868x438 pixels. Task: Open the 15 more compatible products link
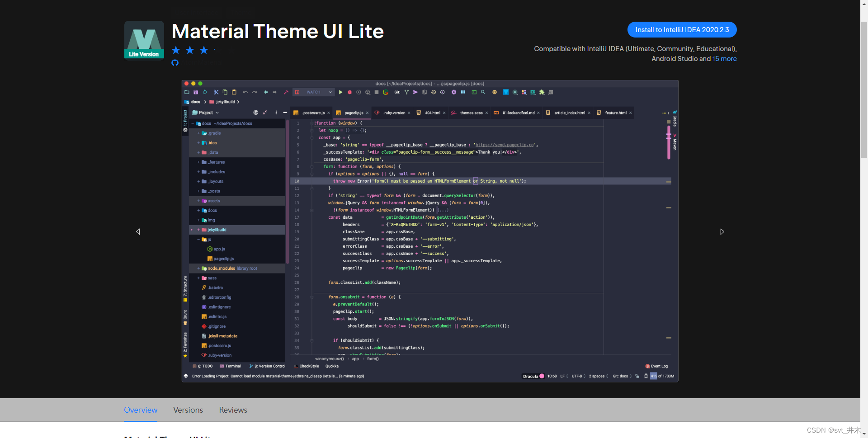(x=724, y=59)
